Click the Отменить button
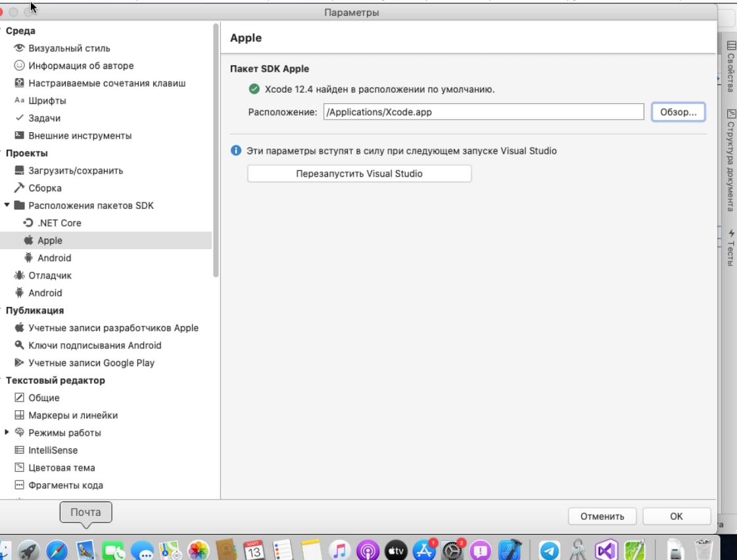The height and width of the screenshot is (560, 737). (x=602, y=517)
